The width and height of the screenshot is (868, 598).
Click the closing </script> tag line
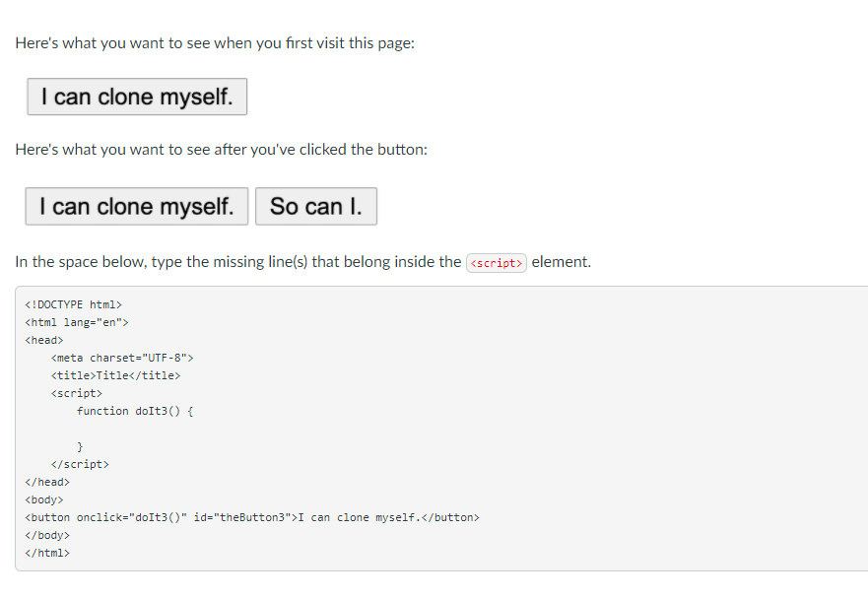[80, 463]
